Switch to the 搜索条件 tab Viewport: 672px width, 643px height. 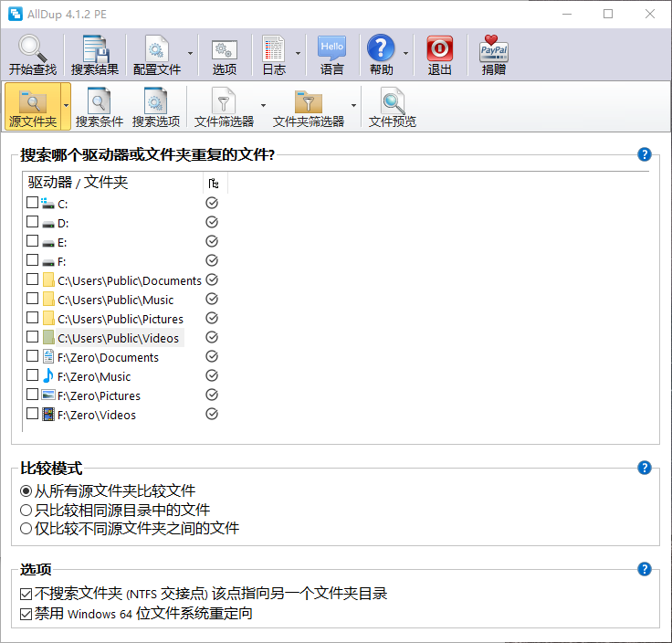pos(100,107)
